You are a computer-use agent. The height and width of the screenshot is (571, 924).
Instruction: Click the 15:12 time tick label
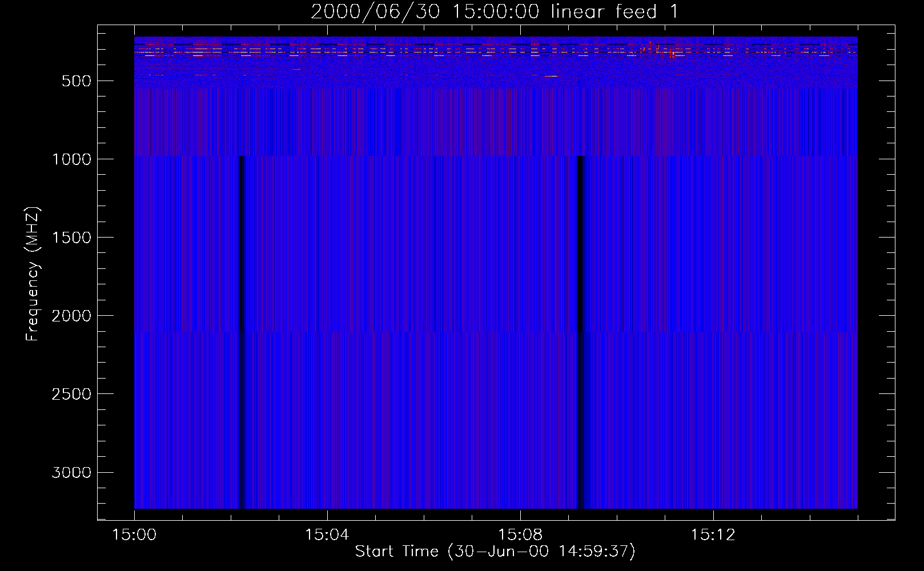pyautogui.click(x=713, y=535)
